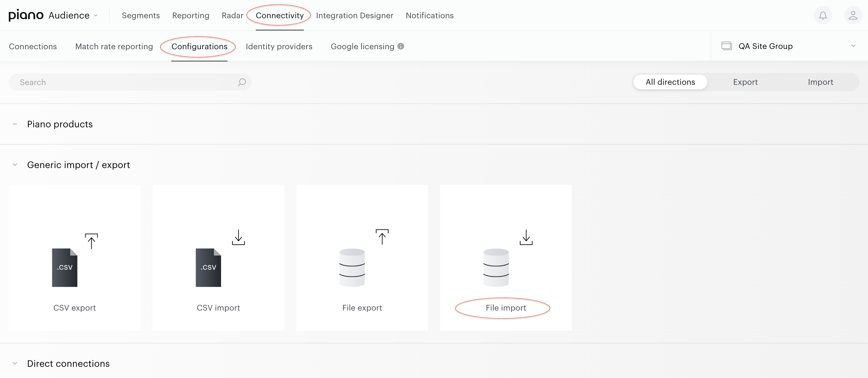Filter configurations by Export direction
The width and height of the screenshot is (868, 378).
coord(745,82)
